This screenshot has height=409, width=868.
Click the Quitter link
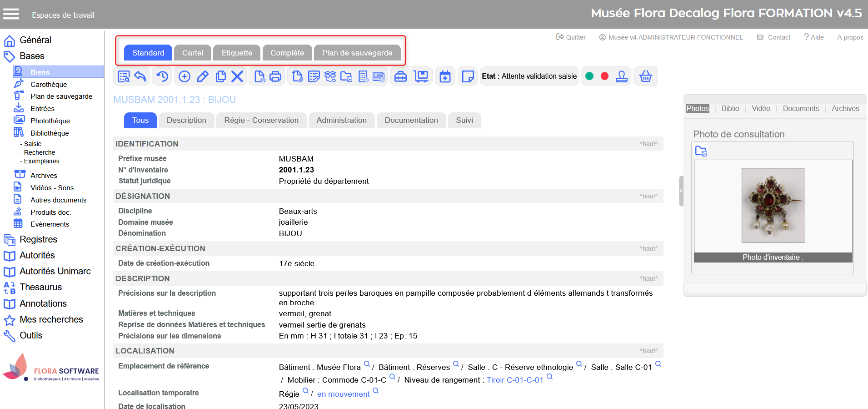571,37
